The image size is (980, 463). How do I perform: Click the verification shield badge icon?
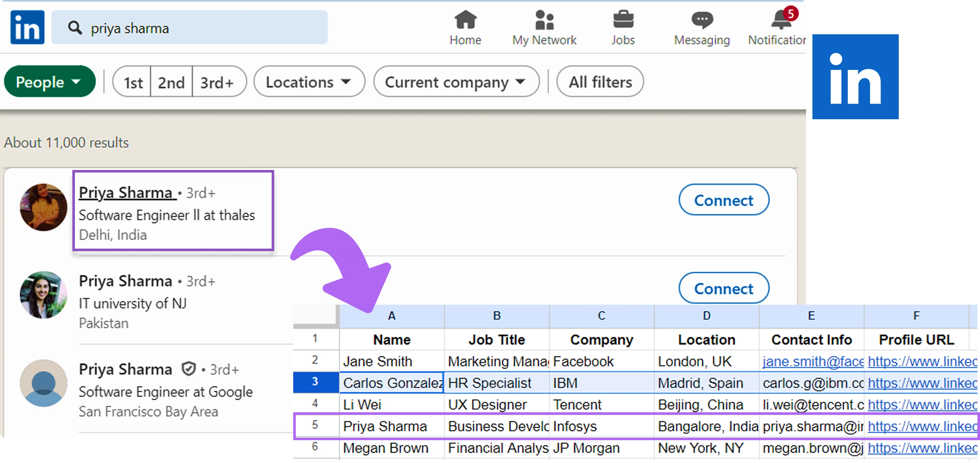(x=189, y=369)
